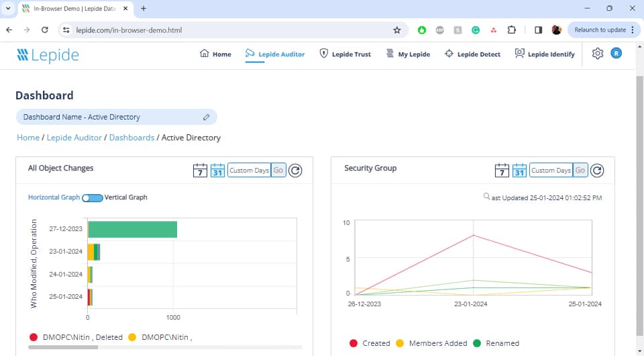Refresh the Security Group widget
This screenshot has height=356, width=644.
click(597, 170)
